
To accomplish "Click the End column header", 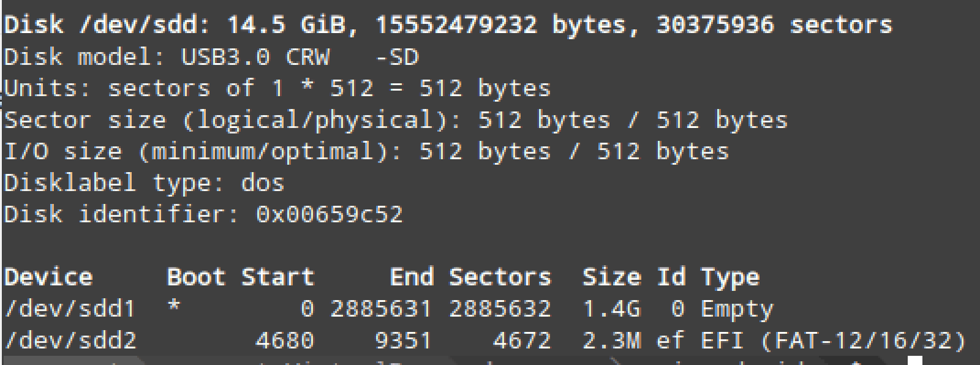I will pos(412,277).
